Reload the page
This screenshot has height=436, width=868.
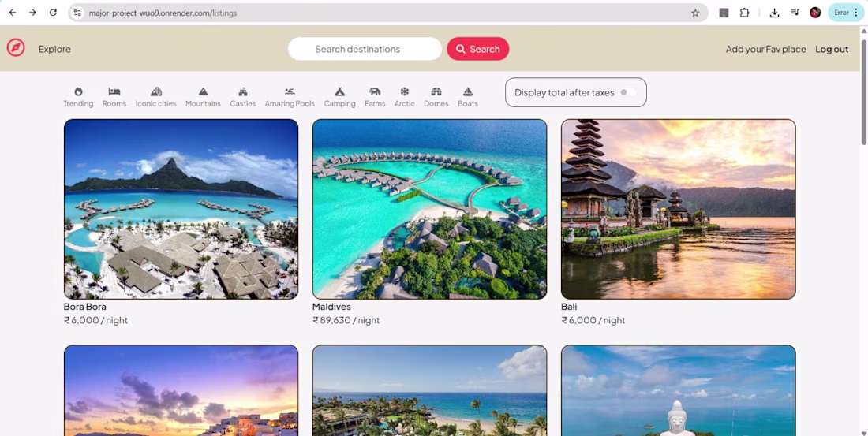tap(53, 13)
